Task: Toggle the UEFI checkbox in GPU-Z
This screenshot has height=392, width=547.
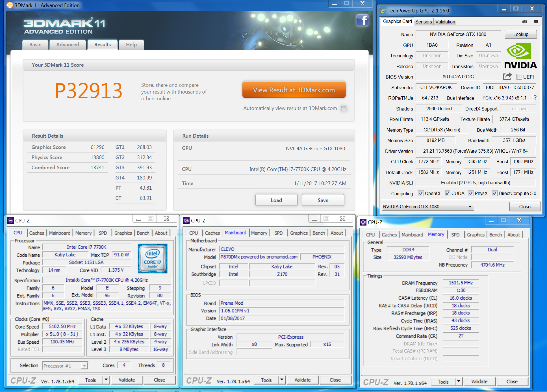Action: pos(519,77)
